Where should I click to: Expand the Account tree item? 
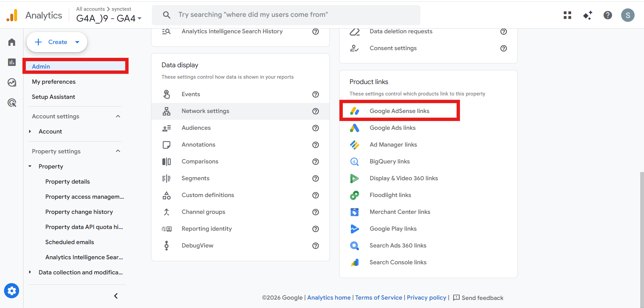[30, 131]
